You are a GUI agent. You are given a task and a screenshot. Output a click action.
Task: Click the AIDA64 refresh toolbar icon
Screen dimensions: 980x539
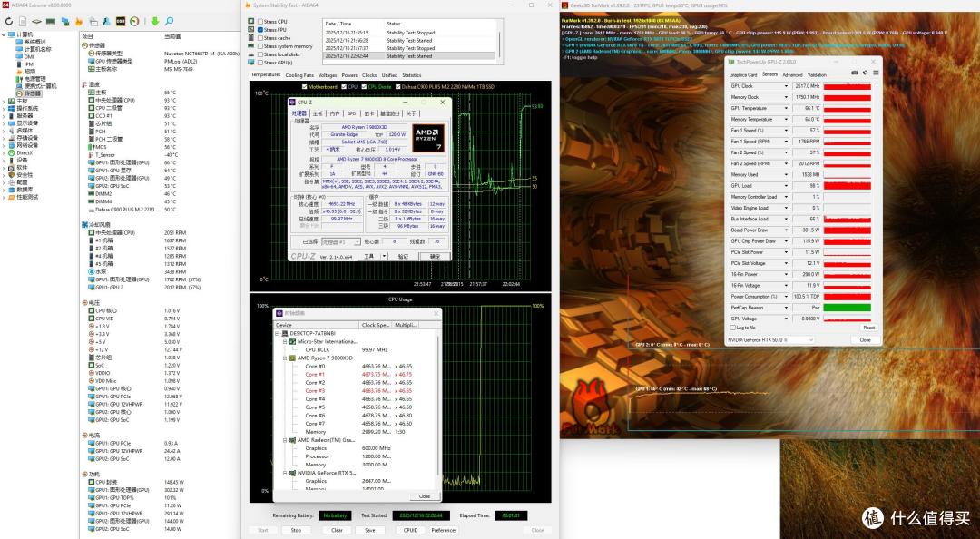[x=9, y=21]
